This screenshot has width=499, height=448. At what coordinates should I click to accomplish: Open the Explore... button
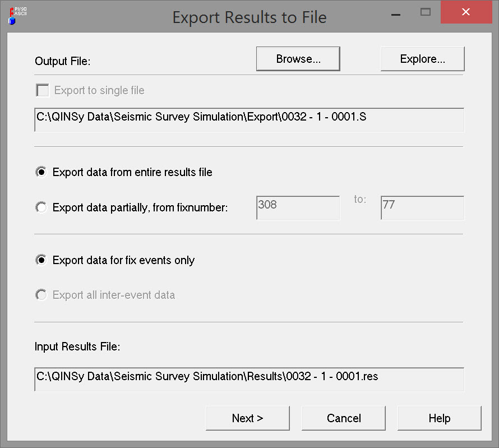click(x=422, y=59)
